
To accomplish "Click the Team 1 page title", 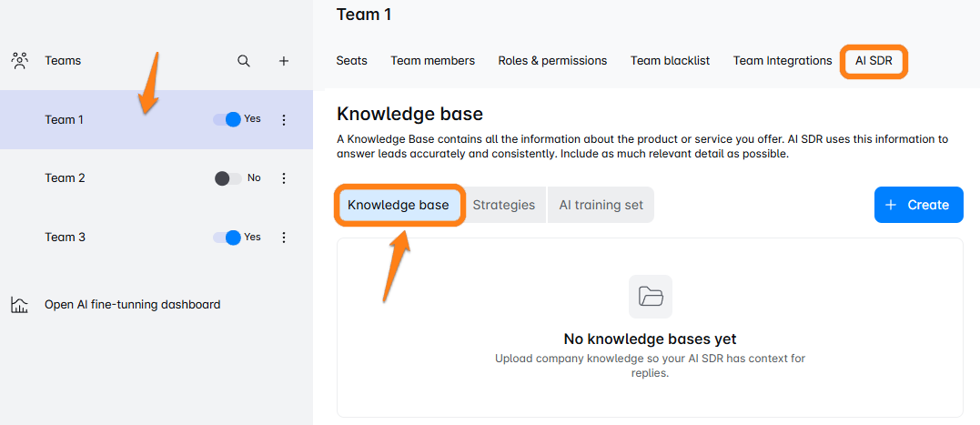I will click(364, 15).
